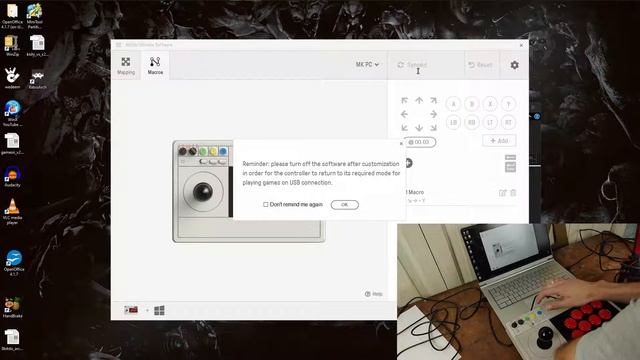Select the VLC media player desktop icon
Image resolution: width=640 pixels, height=360 pixels.
(x=12, y=211)
